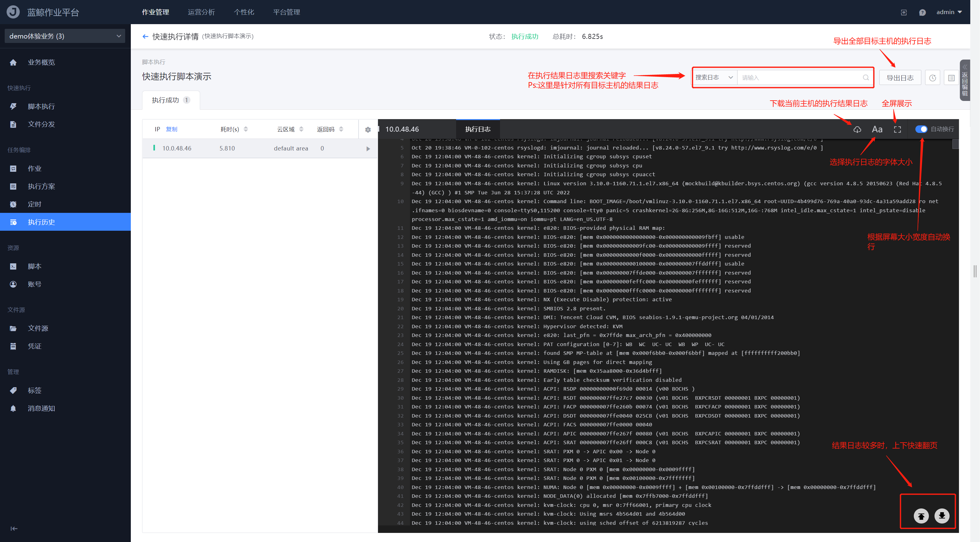Sort by 耗时(s) column
This screenshot has width=980, height=542.
point(246,129)
